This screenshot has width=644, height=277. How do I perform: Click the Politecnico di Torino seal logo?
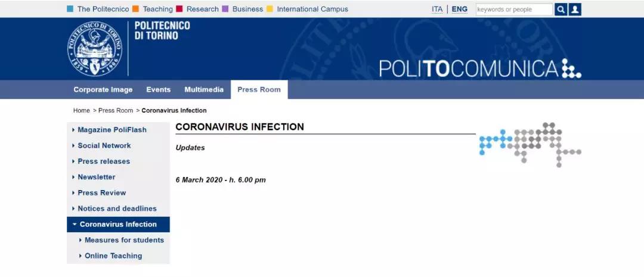point(95,49)
